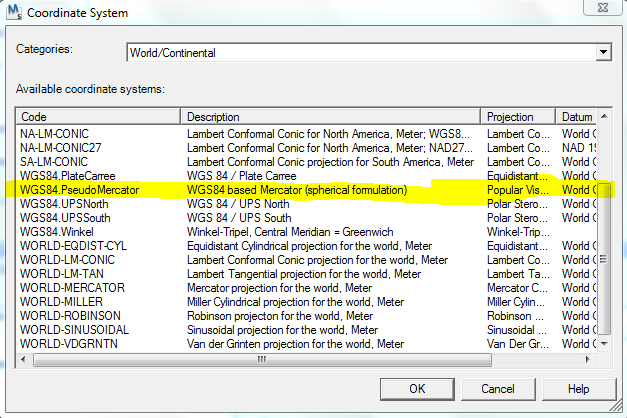Sort by the Projection column header
The image size is (627, 418).
click(x=518, y=117)
